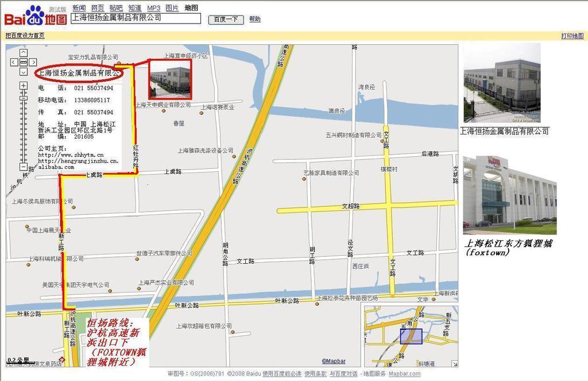Click the marker beside 上海诺赛实业

[x=202, y=113]
